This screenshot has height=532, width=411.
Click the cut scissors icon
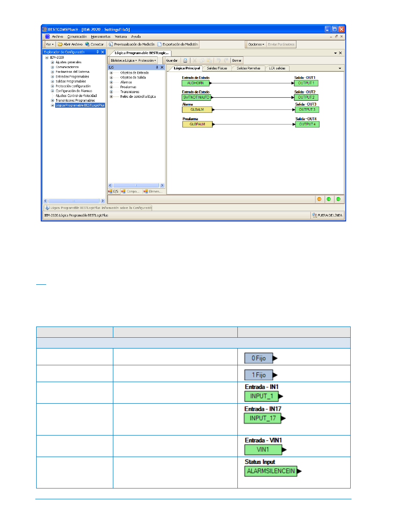pos(195,61)
